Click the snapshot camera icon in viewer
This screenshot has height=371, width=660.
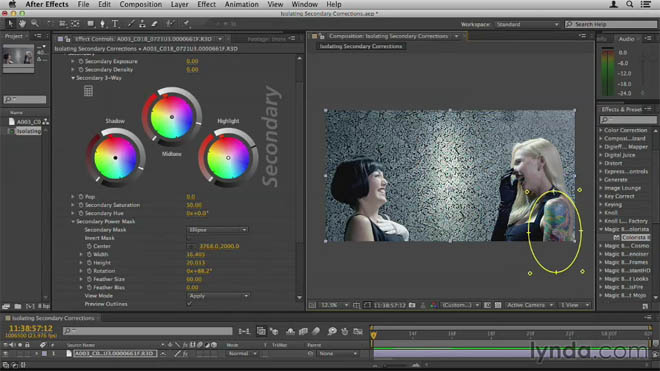[x=412, y=305]
